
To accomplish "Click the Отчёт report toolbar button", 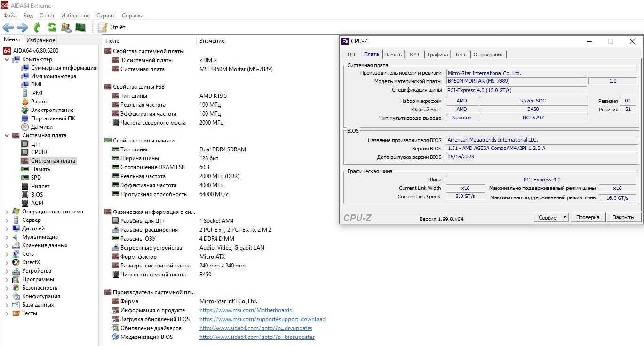I will point(111,27).
